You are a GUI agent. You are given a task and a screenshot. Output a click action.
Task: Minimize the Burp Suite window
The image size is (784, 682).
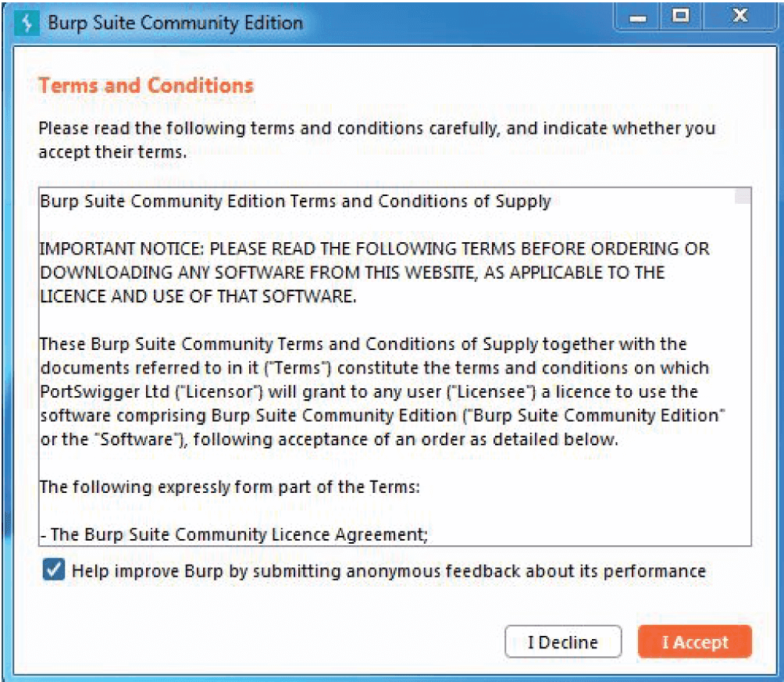[x=640, y=17]
